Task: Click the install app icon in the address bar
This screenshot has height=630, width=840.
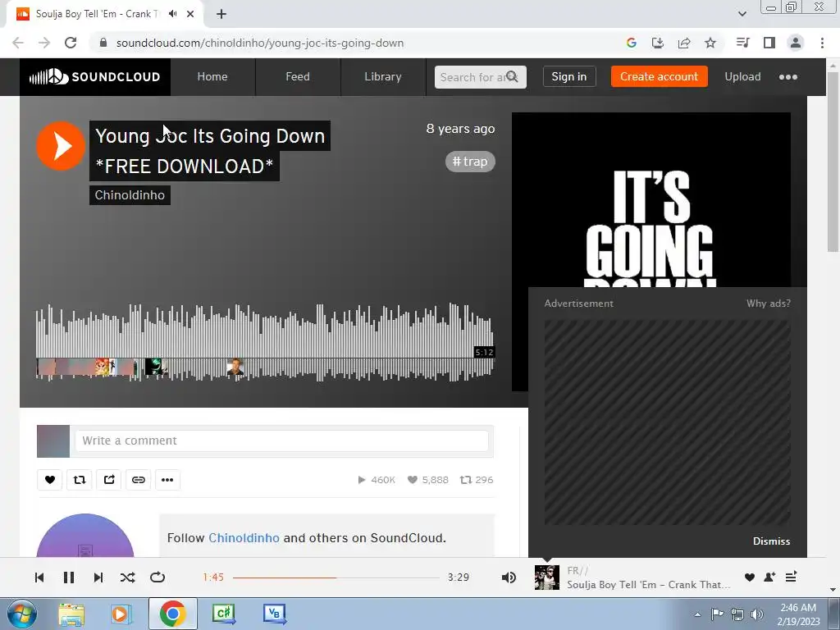Action: click(x=658, y=43)
